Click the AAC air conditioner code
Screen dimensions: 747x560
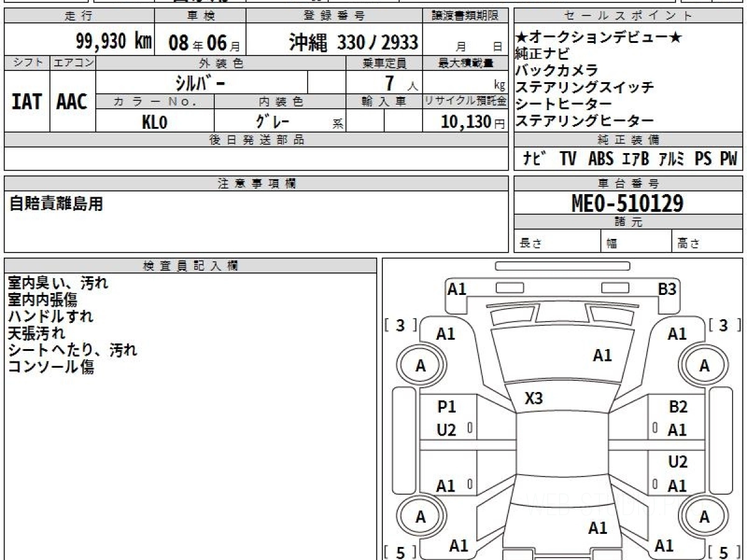[72, 101]
